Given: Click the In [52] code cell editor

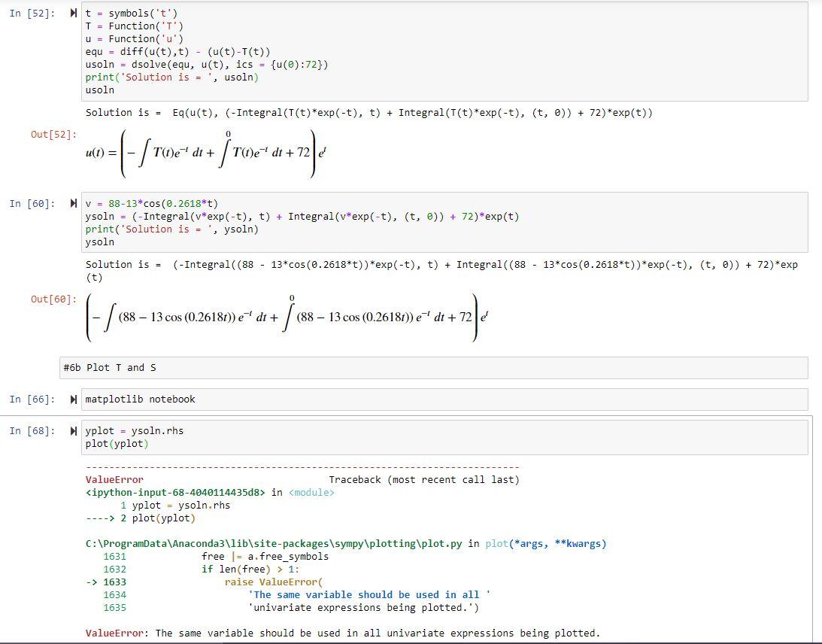Looking at the screenshot, I should [x=444, y=51].
